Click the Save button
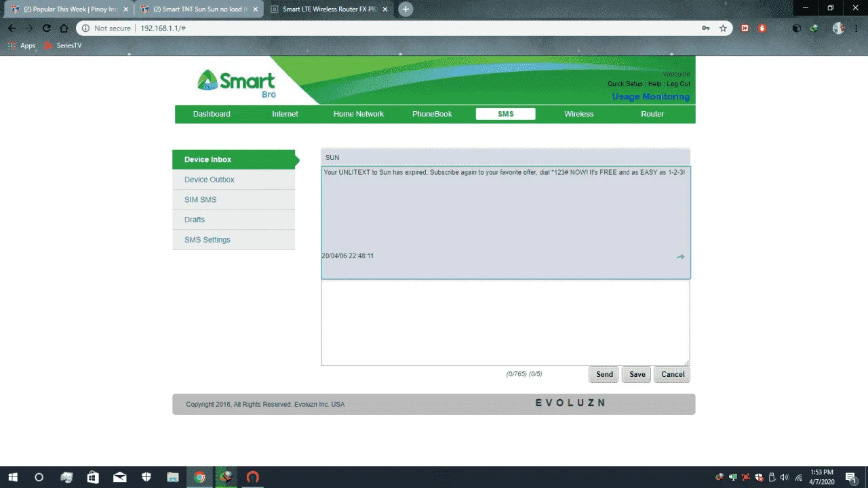 pyautogui.click(x=637, y=374)
